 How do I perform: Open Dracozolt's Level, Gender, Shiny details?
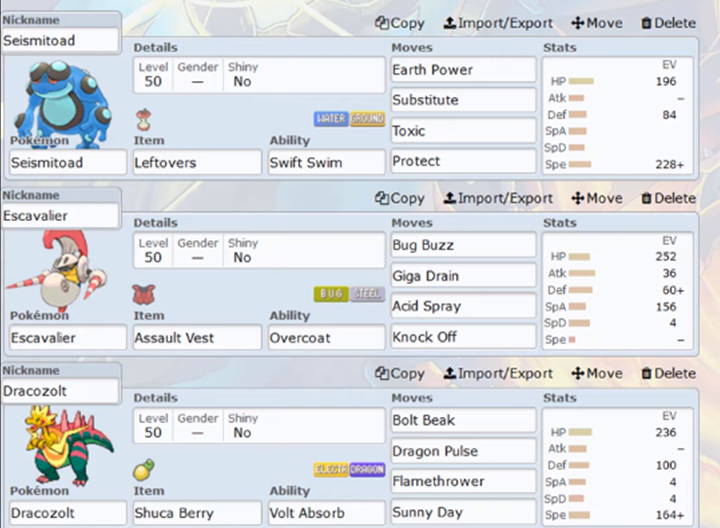[259, 426]
